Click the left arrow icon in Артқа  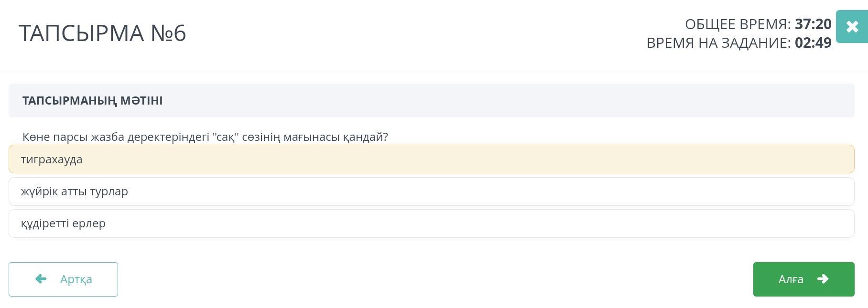click(41, 279)
